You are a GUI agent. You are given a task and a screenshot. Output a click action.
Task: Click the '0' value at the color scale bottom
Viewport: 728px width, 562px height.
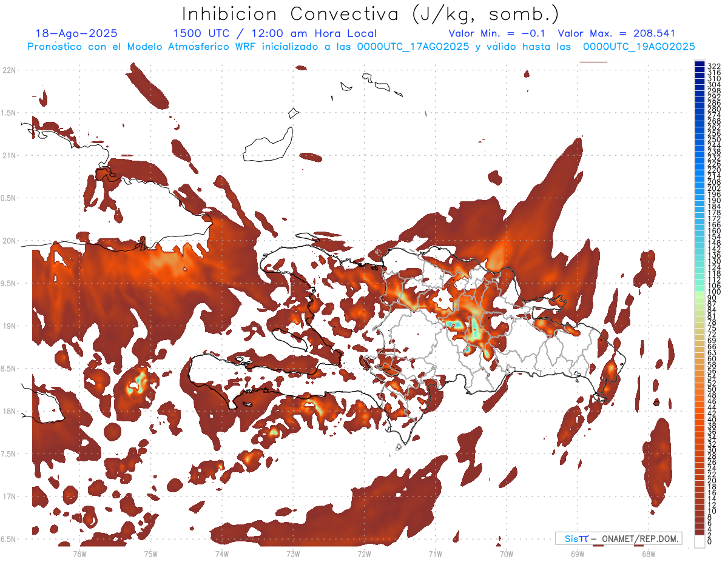pos(709,541)
